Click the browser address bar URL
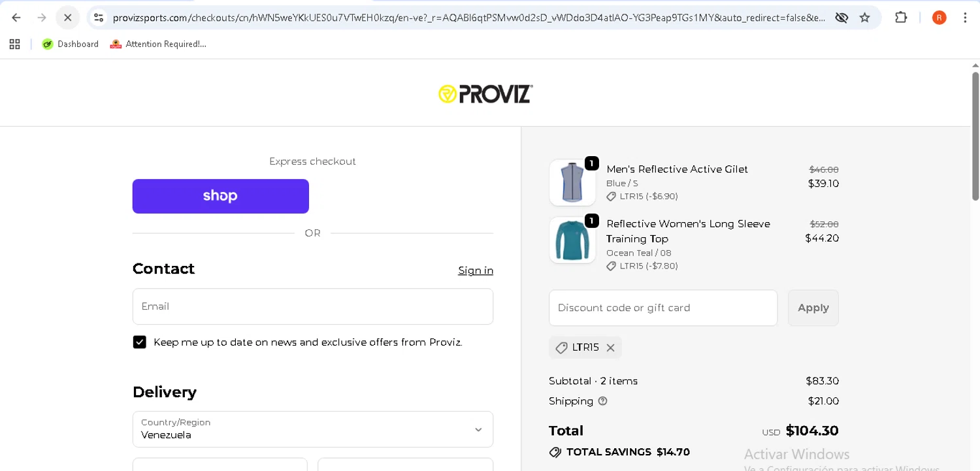 [x=468, y=18]
